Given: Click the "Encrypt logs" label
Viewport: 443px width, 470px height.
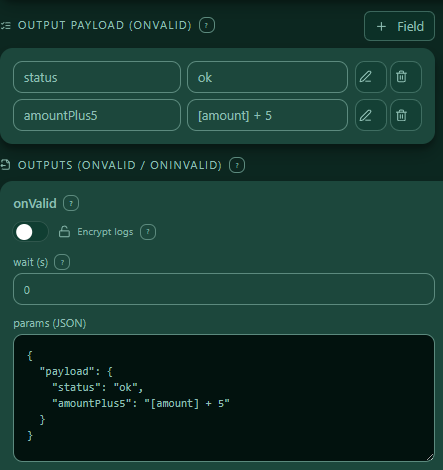Looking at the screenshot, I should tap(105, 232).
